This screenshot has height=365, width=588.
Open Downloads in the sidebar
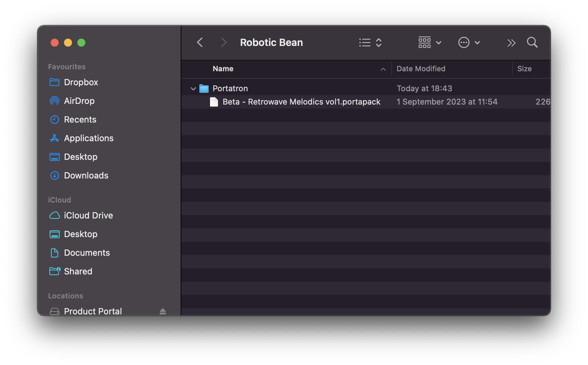pyautogui.click(x=86, y=176)
